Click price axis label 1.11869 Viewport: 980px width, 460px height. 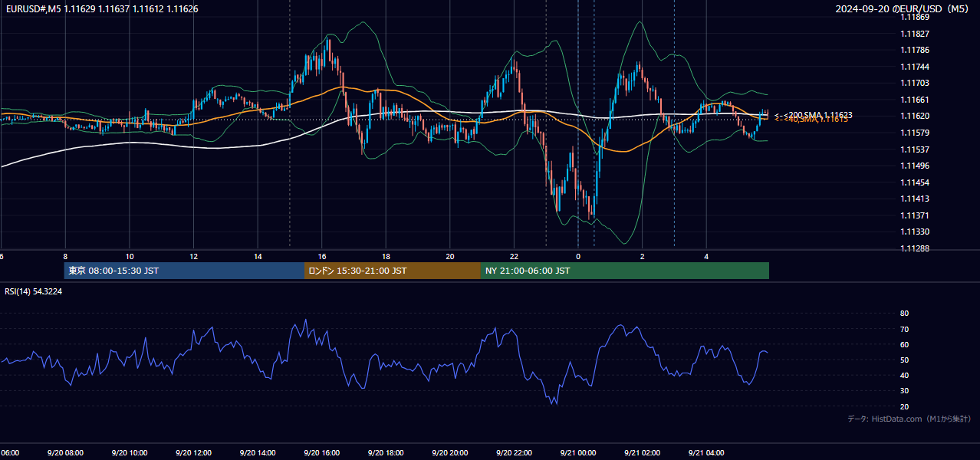pos(916,17)
